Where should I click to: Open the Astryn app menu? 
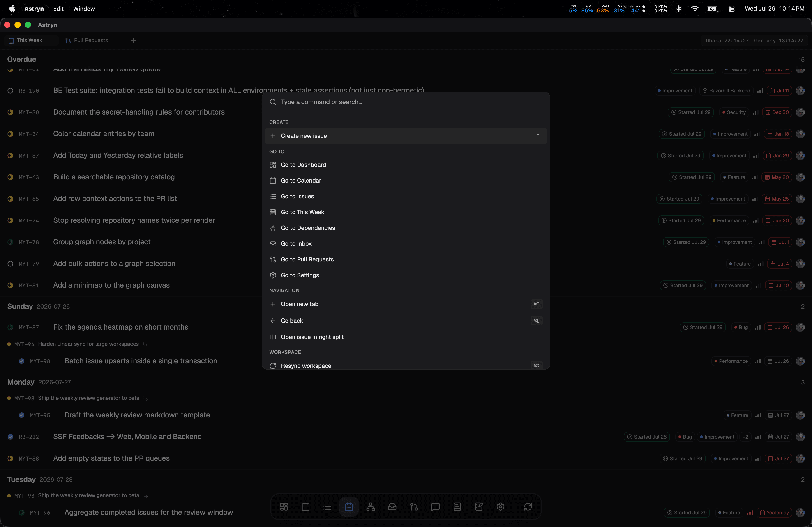click(x=34, y=9)
